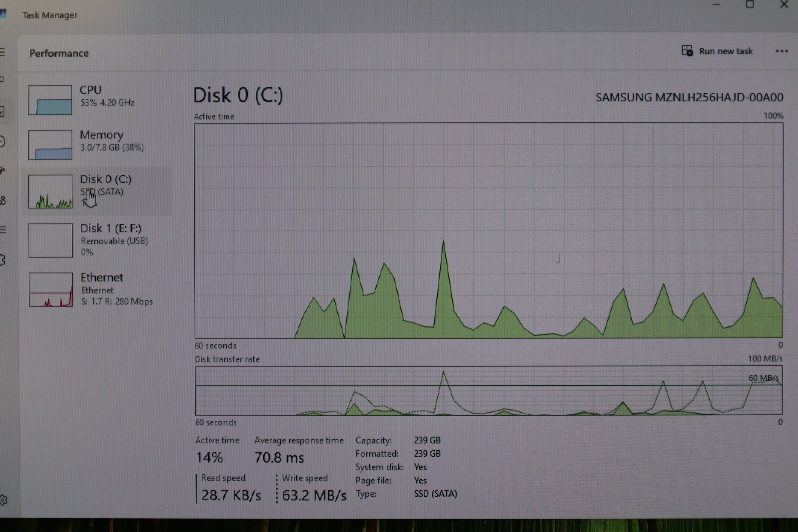This screenshot has width=798, height=532.
Task: Click the Run new task button
Action: pyautogui.click(x=717, y=51)
